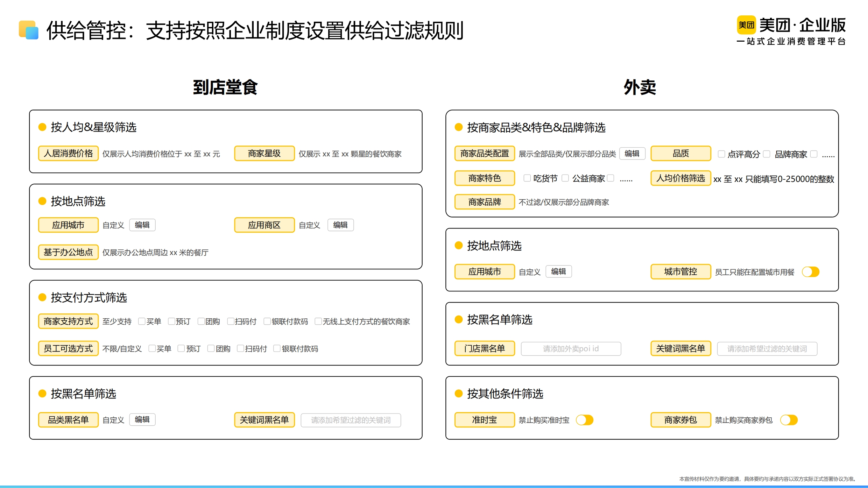Click the 品质 label
The width and height of the screenshot is (868, 488).
681,153
